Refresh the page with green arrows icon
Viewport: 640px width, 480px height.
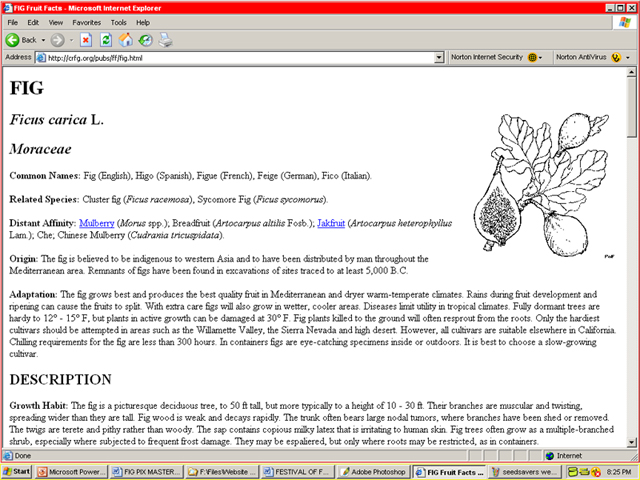point(106,40)
